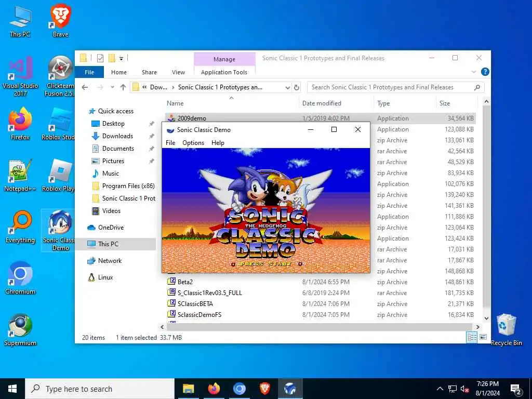This screenshot has width=532, height=399.
Task: Launch Firefox from the desktop icon
Action: (20, 124)
